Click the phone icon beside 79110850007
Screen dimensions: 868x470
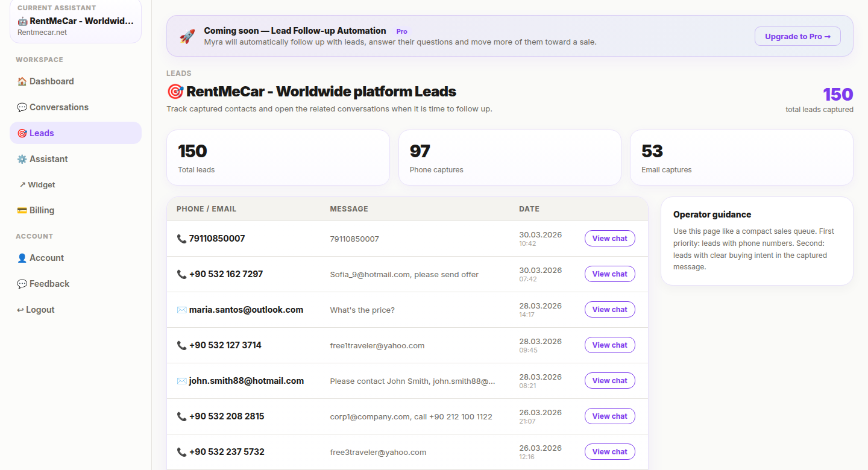tap(181, 239)
